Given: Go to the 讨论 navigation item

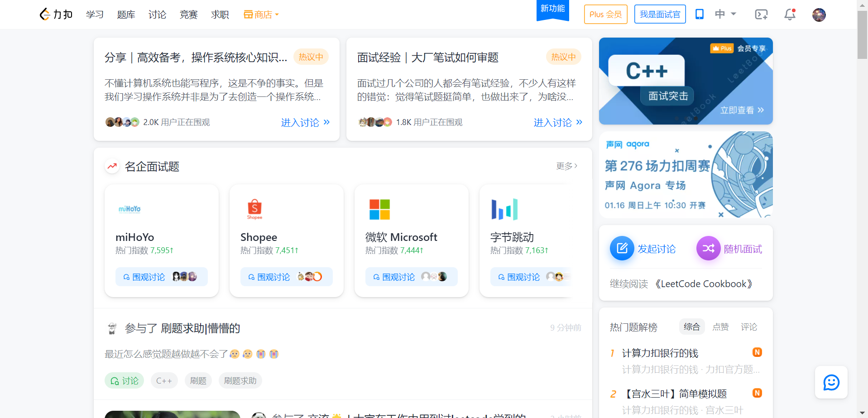Looking at the screenshot, I should click(x=157, y=14).
